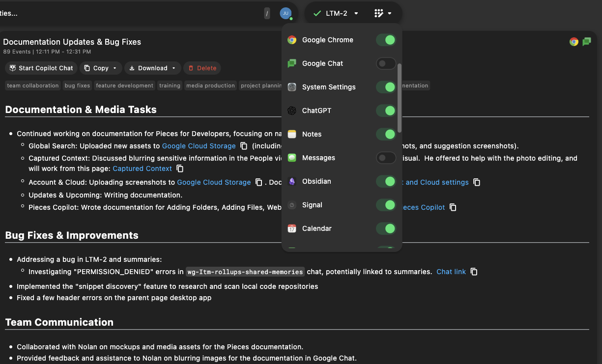Click the Bug Fixes & Improvements heading

point(72,235)
